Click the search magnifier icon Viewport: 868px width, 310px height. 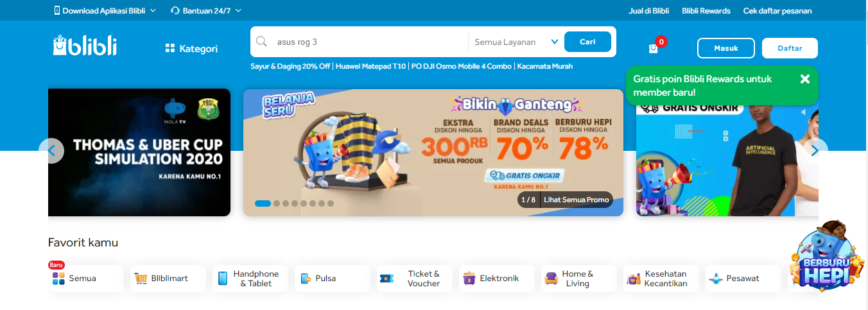click(261, 42)
